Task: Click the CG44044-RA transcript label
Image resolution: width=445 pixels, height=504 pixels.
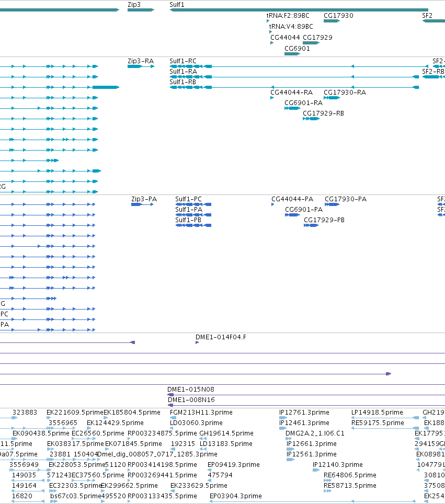Action: point(291,92)
